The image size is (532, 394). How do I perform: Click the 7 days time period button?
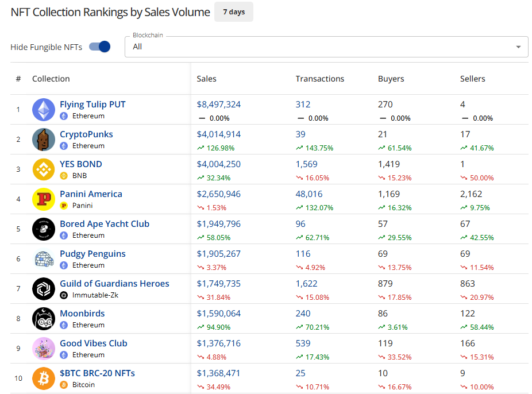click(233, 12)
